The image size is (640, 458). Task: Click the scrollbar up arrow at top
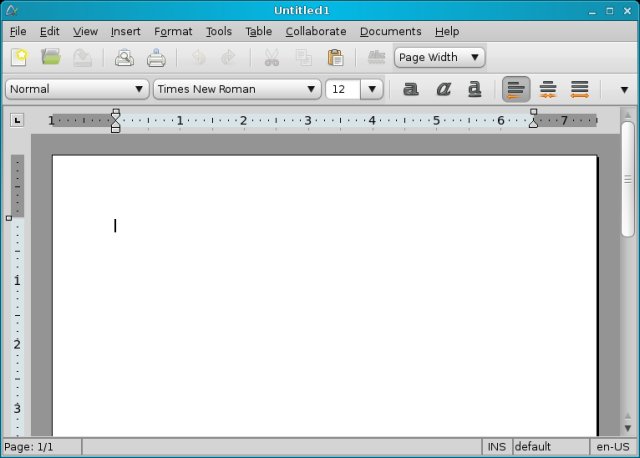(x=628, y=116)
